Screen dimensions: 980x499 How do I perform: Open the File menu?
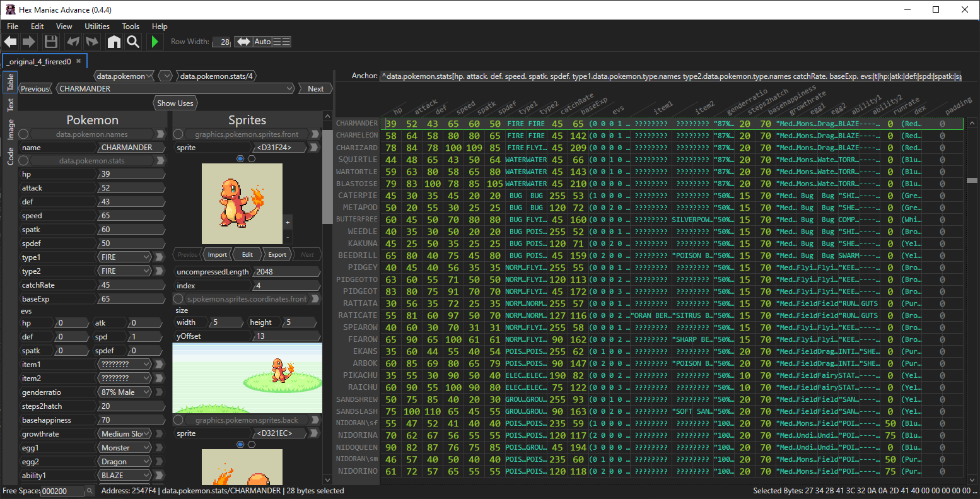pos(13,26)
